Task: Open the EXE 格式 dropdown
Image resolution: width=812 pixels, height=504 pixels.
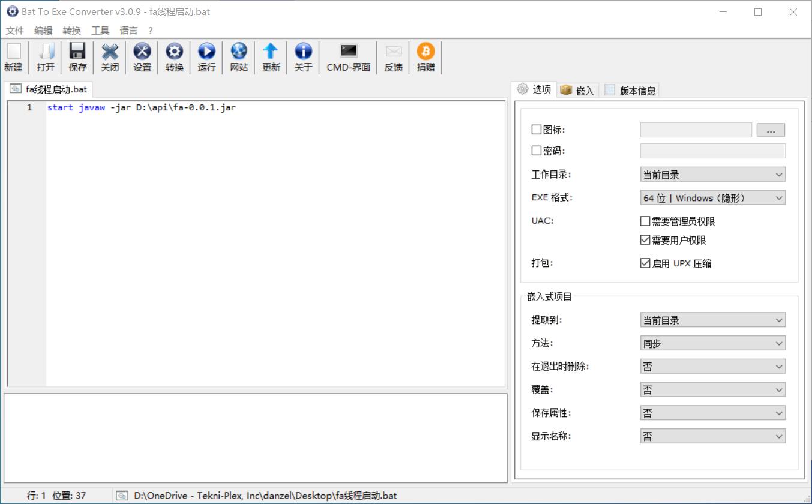Action: point(713,198)
